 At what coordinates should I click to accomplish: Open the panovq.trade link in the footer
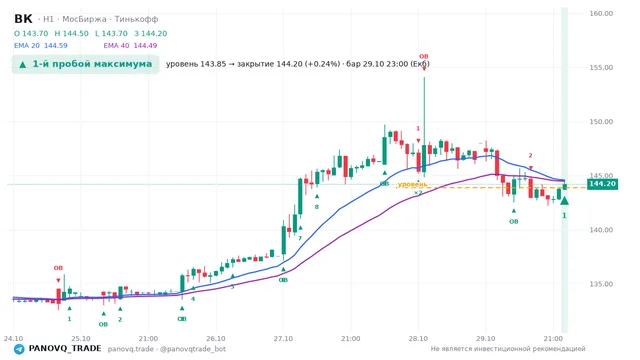pos(131,349)
